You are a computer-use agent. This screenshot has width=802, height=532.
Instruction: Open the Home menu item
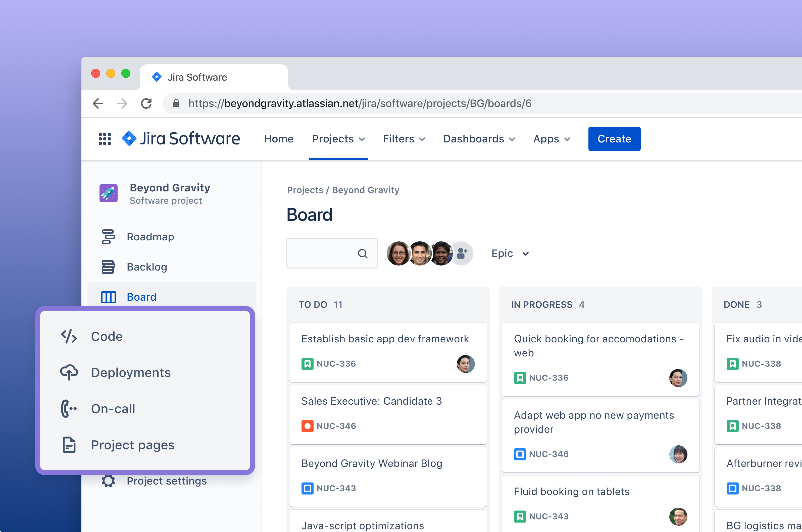click(x=279, y=139)
